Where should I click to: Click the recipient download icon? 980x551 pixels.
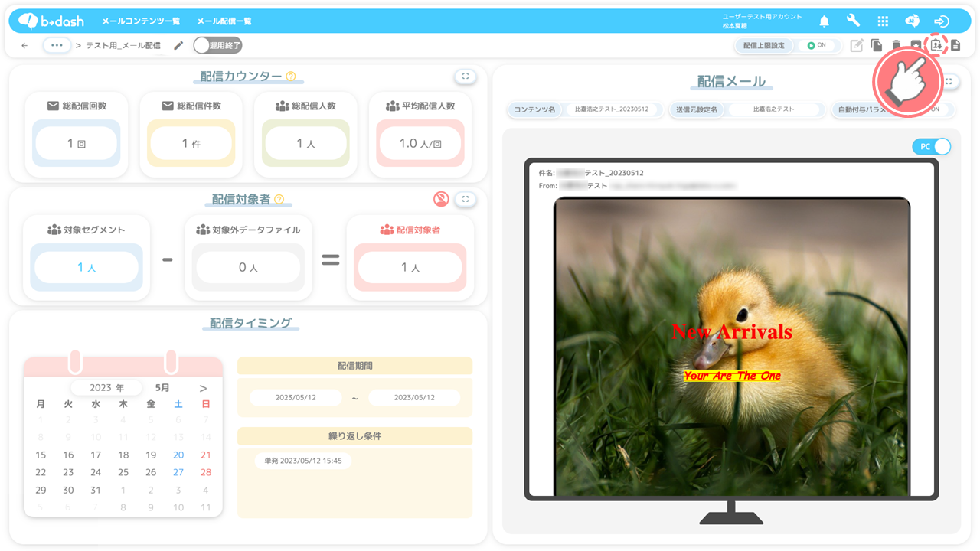pyautogui.click(x=936, y=45)
